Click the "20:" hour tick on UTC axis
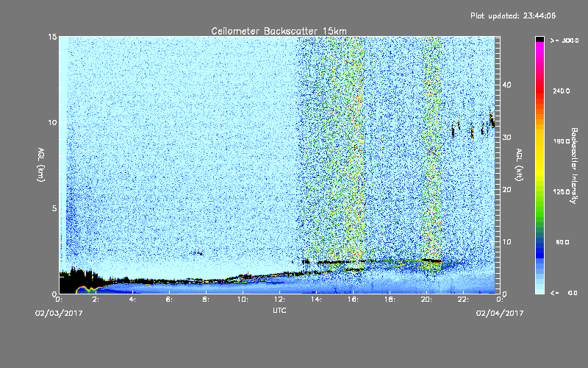The height and width of the screenshot is (368, 588). click(426, 300)
